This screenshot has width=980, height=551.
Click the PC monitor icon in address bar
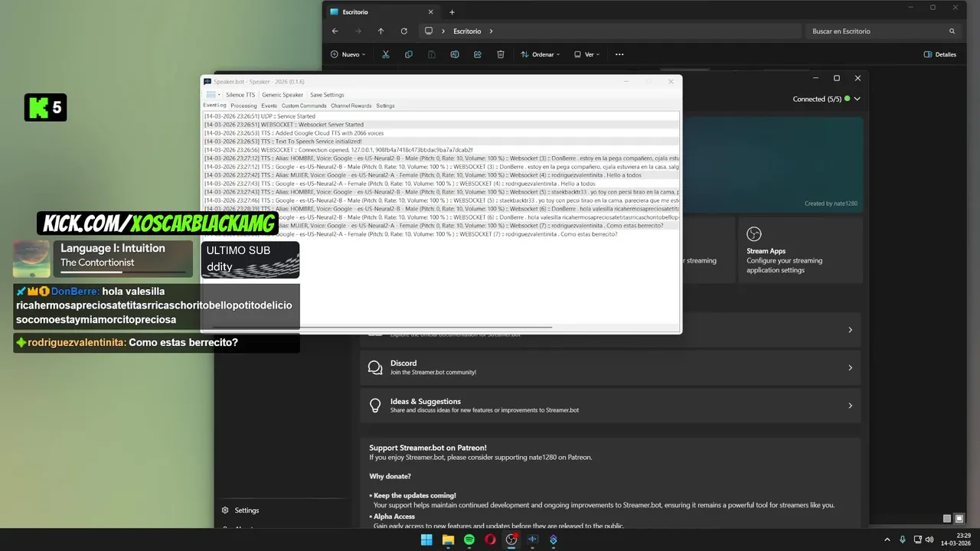429,31
